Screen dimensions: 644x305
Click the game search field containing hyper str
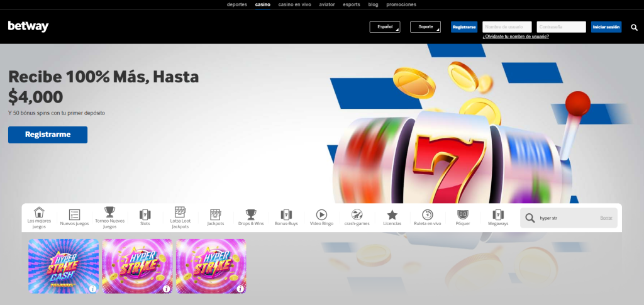569,218
